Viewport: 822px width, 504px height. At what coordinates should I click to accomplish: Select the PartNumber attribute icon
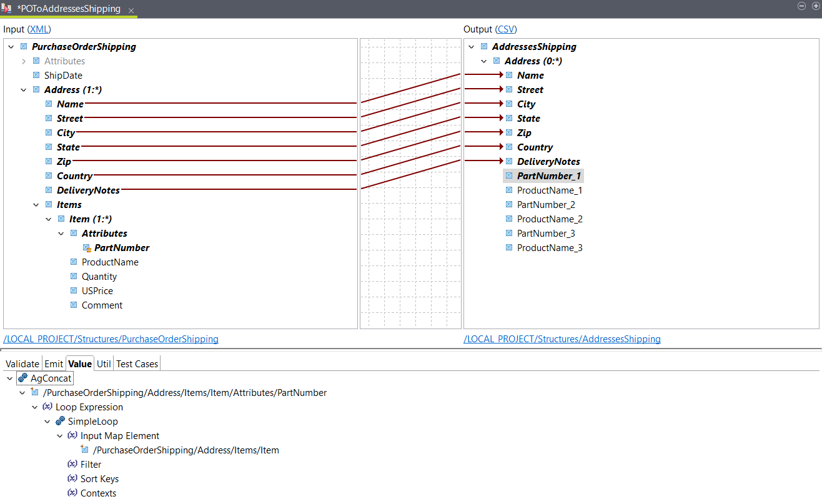pyautogui.click(x=87, y=247)
